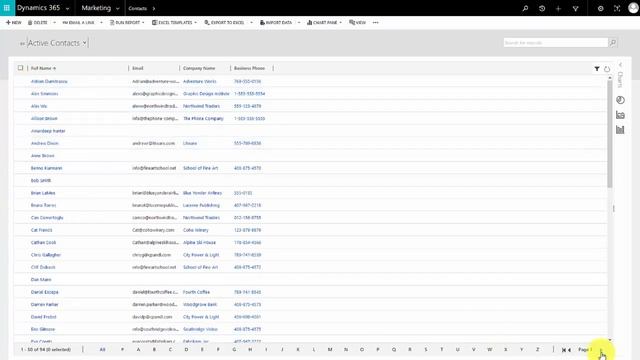Viewport: 640px width, 360px height.
Task: Go to the previous page of records
Action: (569, 350)
